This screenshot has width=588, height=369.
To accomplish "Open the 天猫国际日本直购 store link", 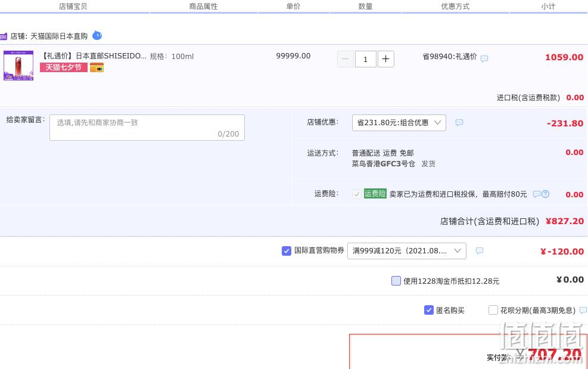I will (59, 36).
